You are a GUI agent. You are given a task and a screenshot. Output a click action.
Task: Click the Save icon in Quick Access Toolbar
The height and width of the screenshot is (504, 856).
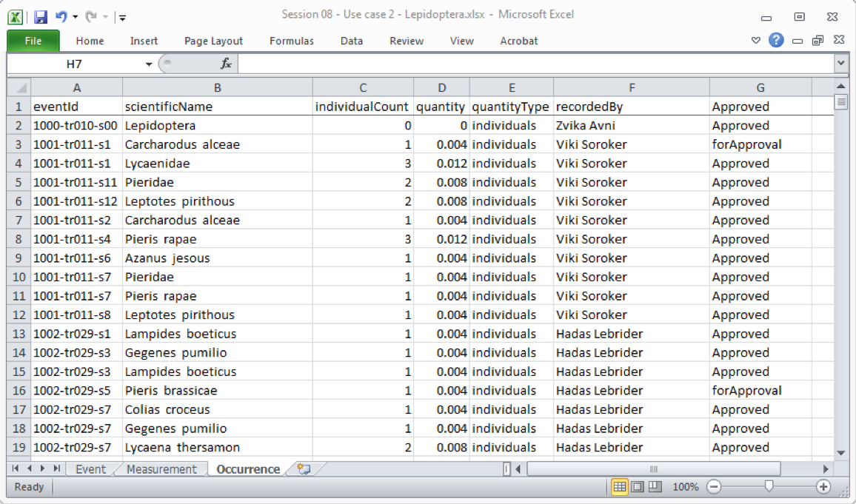click(41, 16)
